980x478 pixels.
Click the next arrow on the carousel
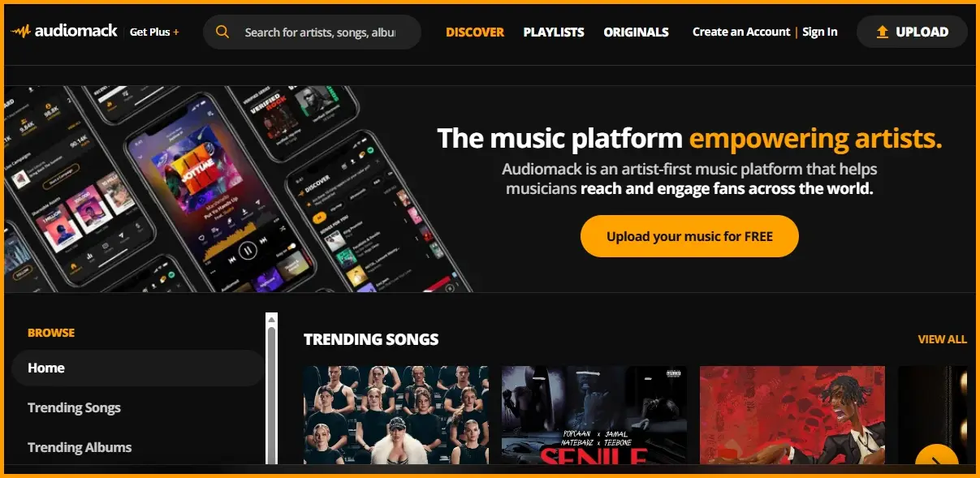point(936,459)
